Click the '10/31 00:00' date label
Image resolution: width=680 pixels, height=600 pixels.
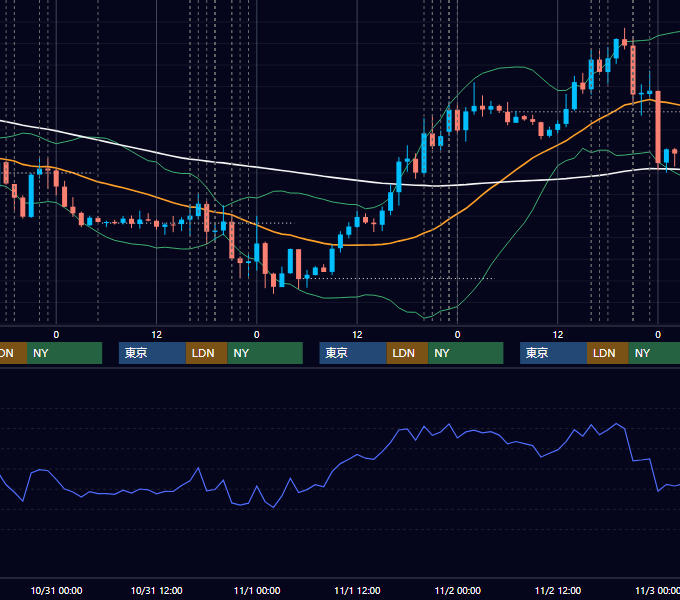56,590
